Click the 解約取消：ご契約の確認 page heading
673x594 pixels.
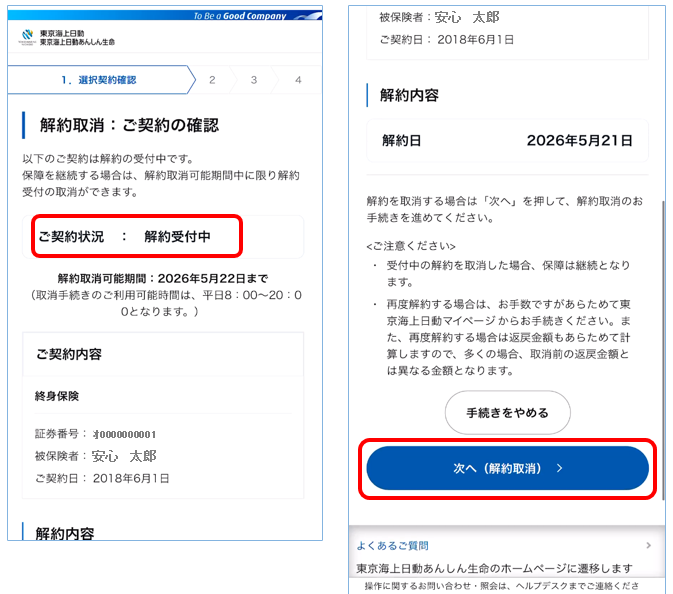point(128,125)
